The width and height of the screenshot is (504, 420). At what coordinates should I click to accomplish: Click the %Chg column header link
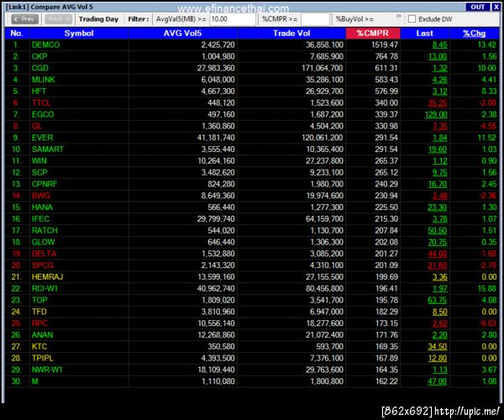click(x=474, y=34)
